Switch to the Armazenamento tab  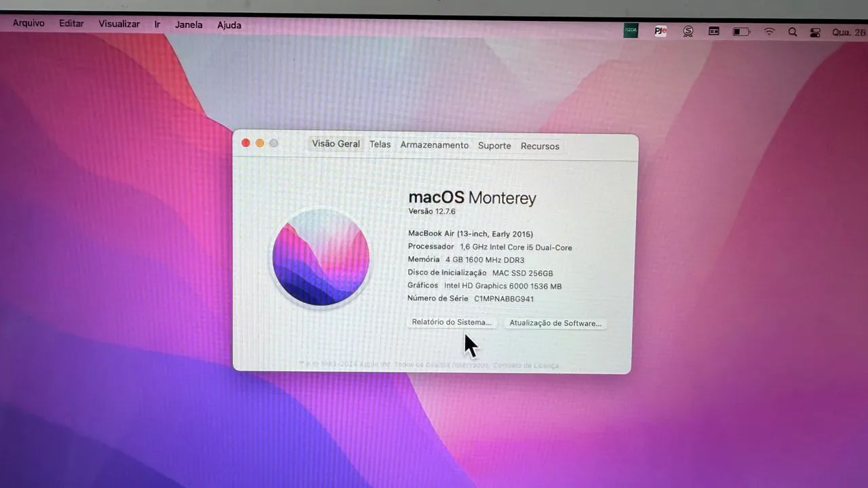tap(434, 145)
